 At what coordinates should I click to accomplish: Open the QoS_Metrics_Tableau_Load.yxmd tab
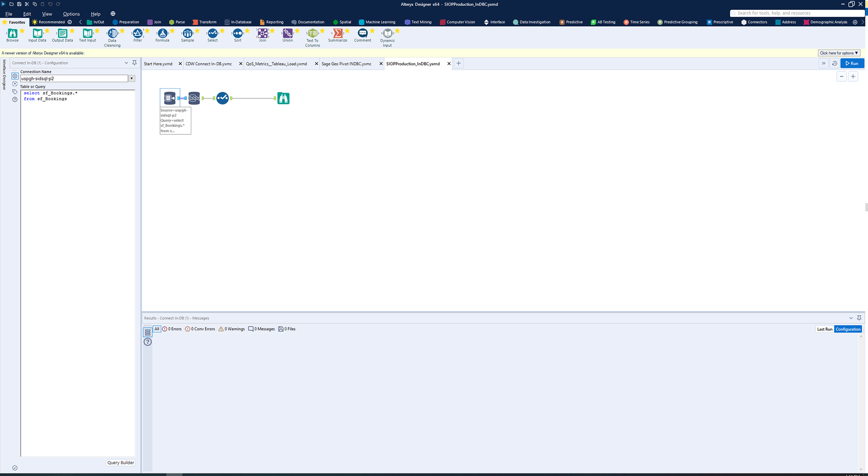[x=276, y=64]
